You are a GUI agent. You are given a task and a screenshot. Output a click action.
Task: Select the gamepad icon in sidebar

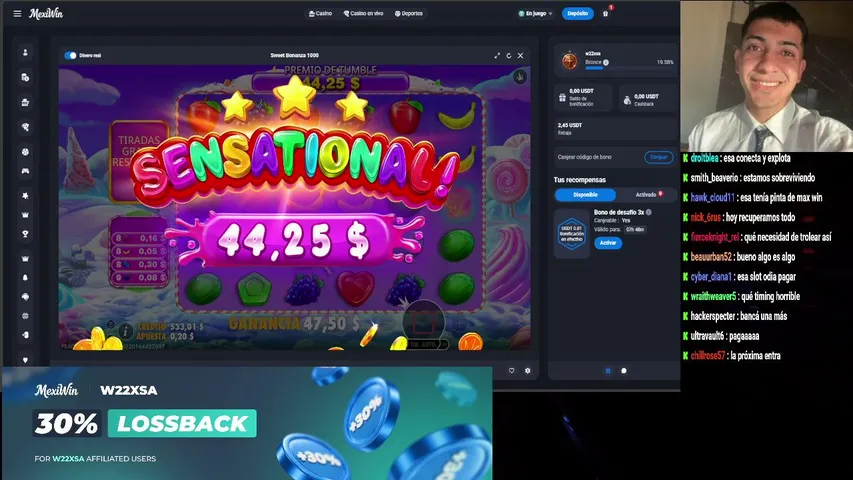pos(25,171)
